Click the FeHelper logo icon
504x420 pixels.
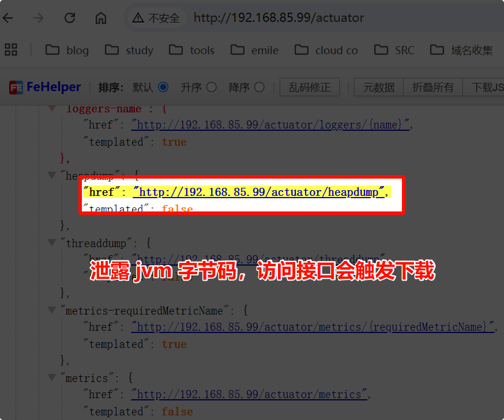pyautogui.click(x=16, y=88)
